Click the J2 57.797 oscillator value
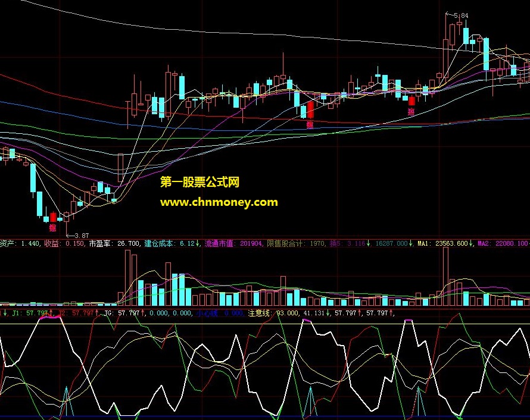The width and height of the screenshot is (530, 420). pos(79,313)
